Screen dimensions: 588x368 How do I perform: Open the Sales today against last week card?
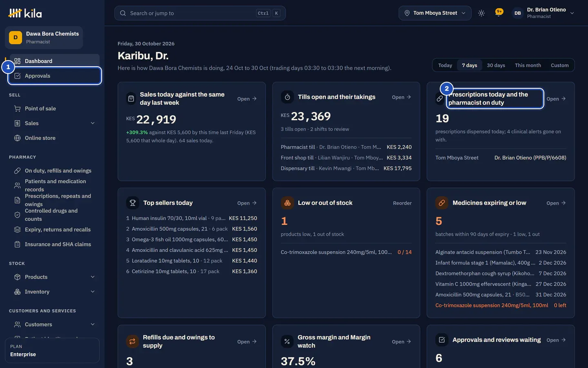coord(247,99)
